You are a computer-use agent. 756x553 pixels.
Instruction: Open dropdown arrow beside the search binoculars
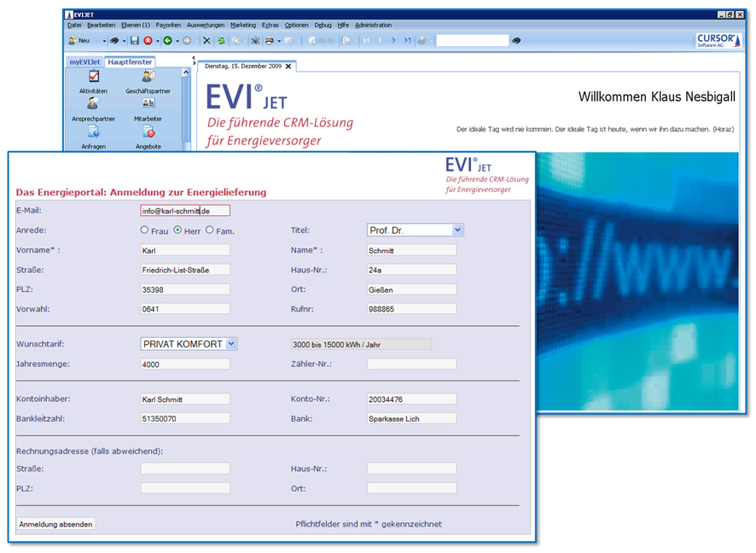[x=124, y=41]
